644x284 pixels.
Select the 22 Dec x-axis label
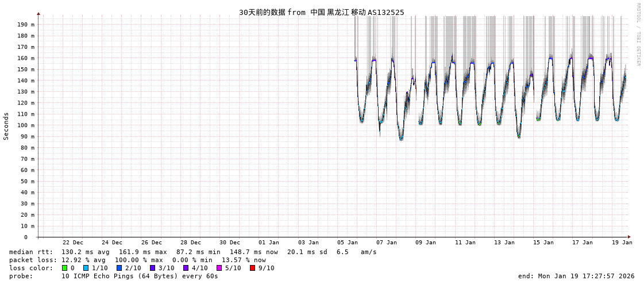pyautogui.click(x=73, y=243)
